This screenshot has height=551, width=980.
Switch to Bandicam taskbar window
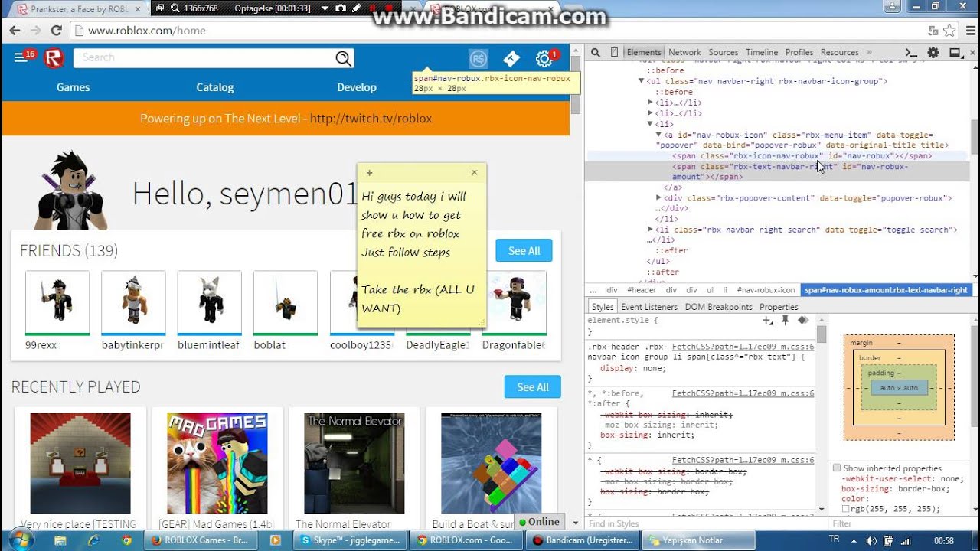584,540
